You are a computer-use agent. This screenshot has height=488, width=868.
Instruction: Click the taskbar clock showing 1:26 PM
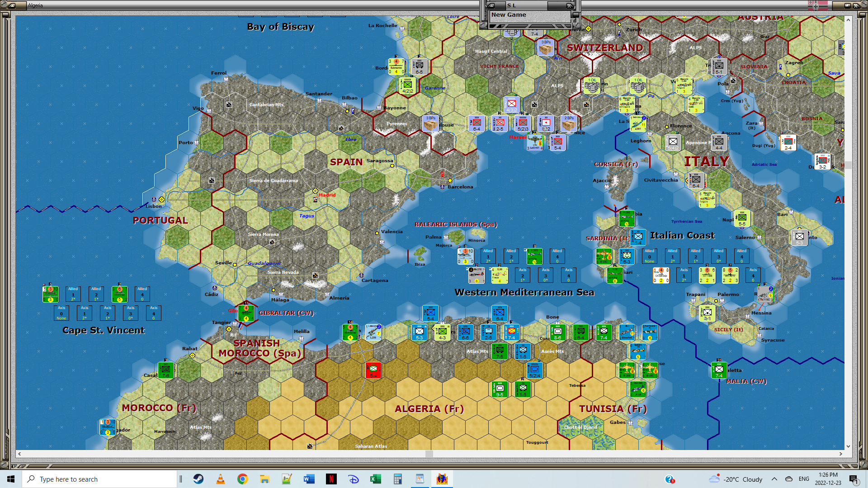828,479
